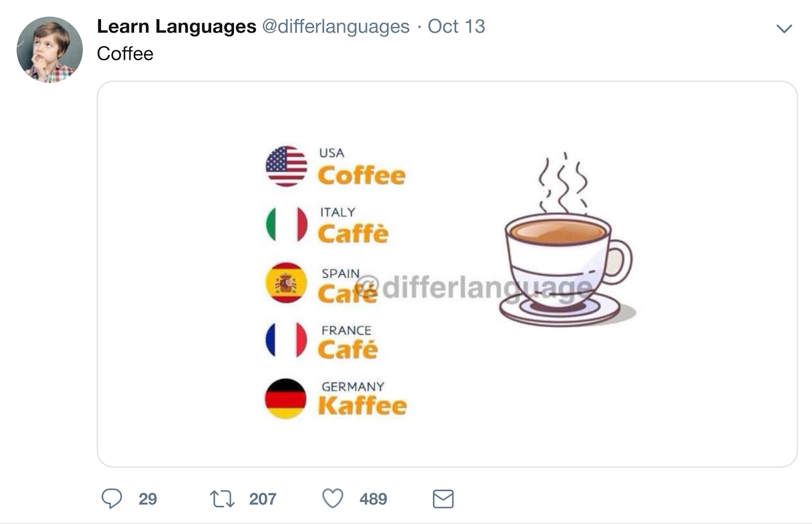Click the Germany flag icon
The height and width of the screenshot is (524, 812).
tap(286, 398)
